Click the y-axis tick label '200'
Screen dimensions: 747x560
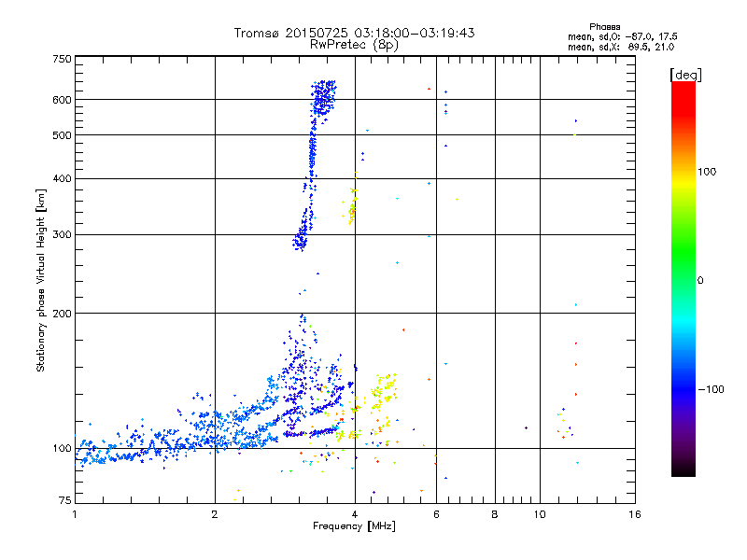(x=62, y=314)
